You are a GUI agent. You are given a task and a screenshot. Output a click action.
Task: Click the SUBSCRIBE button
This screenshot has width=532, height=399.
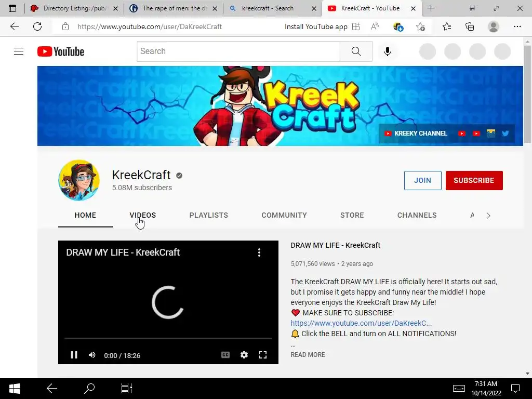474,180
